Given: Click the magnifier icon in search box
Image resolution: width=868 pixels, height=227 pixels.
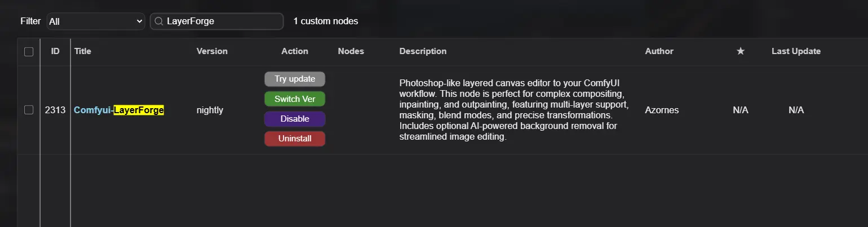Looking at the screenshot, I should (159, 21).
